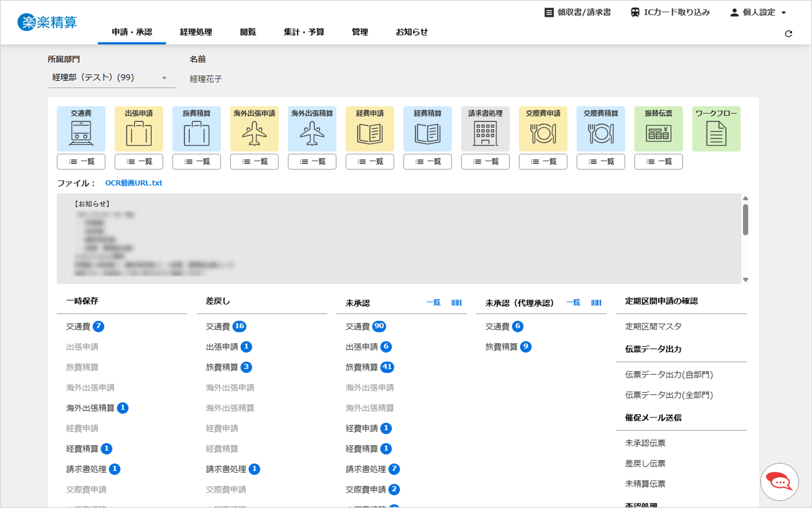Open the 海外出張申請 airplane tile

254,129
